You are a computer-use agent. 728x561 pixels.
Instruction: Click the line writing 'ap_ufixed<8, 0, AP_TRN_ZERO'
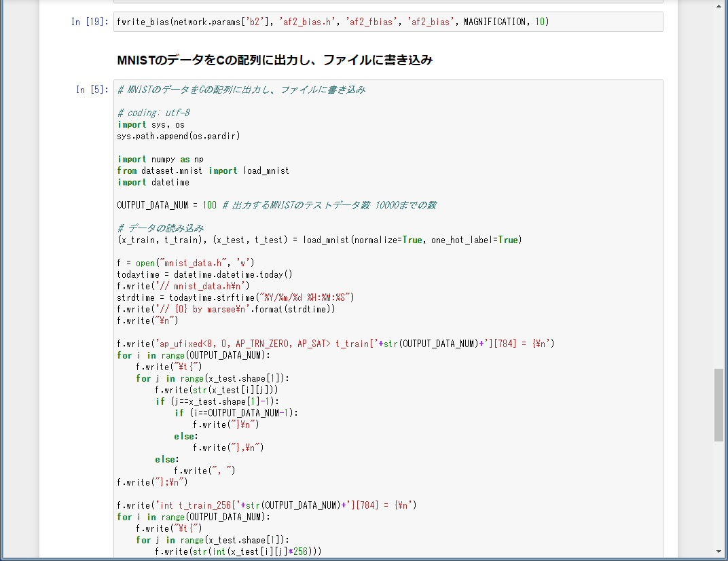coord(335,344)
